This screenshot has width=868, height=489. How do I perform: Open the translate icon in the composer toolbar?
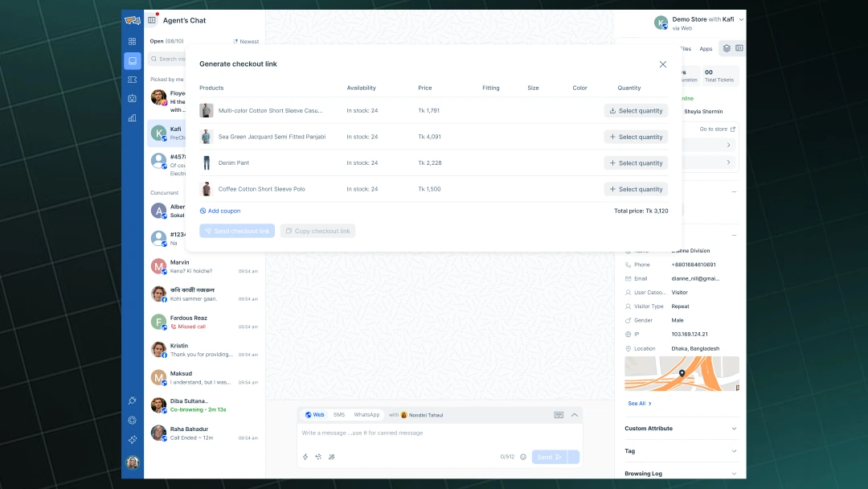[x=317, y=456]
